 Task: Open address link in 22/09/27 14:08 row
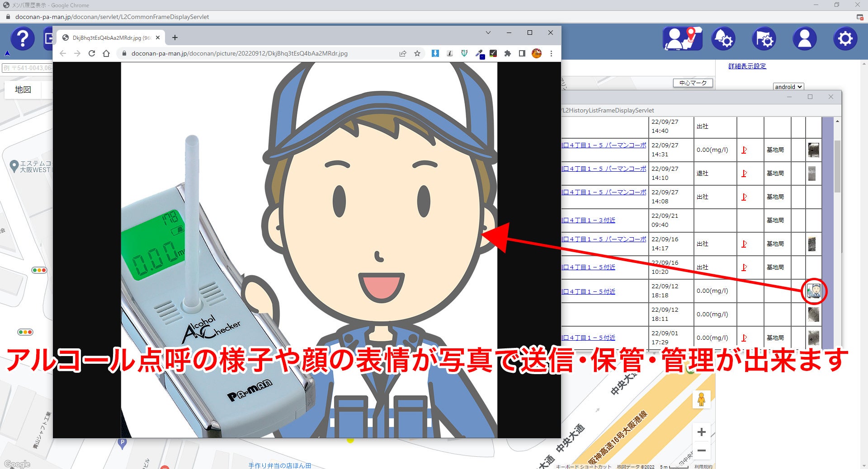click(x=604, y=192)
